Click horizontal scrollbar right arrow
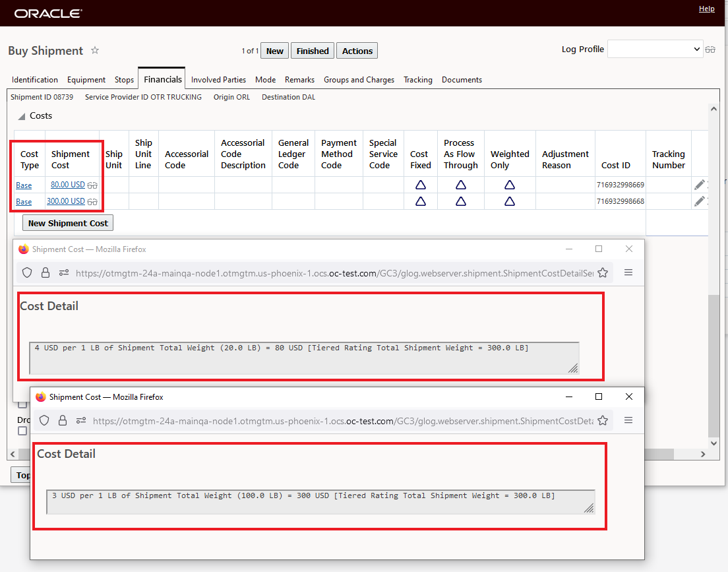Viewport: 728px width, 572px height. 703,454
